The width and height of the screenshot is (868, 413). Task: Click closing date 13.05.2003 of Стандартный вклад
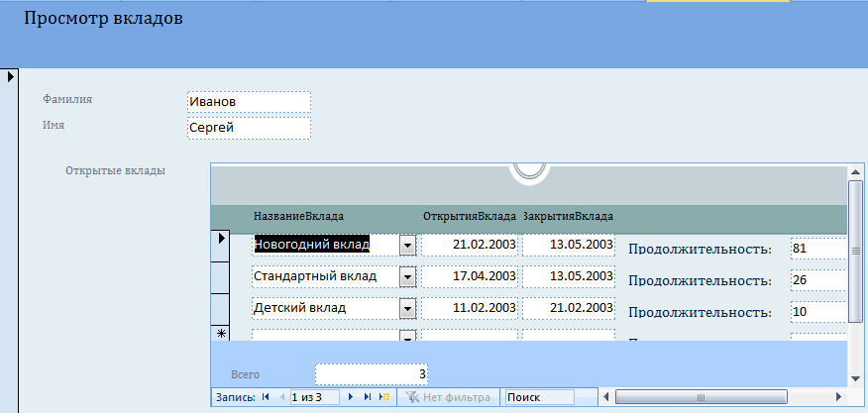(569, 276)
